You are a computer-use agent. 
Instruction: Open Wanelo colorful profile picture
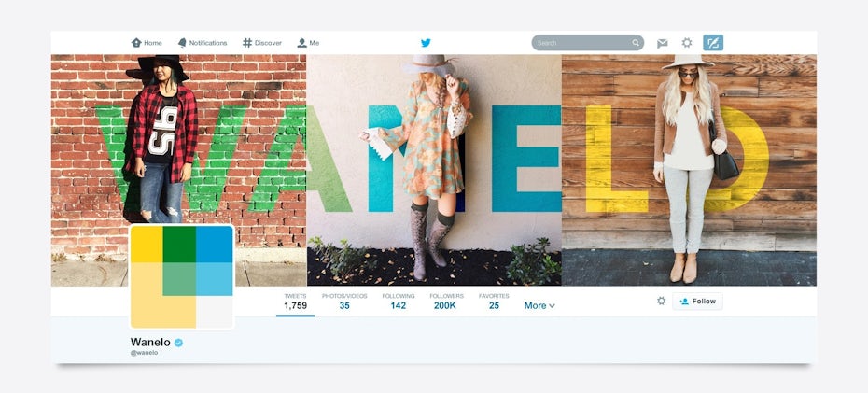pos(182,276)
